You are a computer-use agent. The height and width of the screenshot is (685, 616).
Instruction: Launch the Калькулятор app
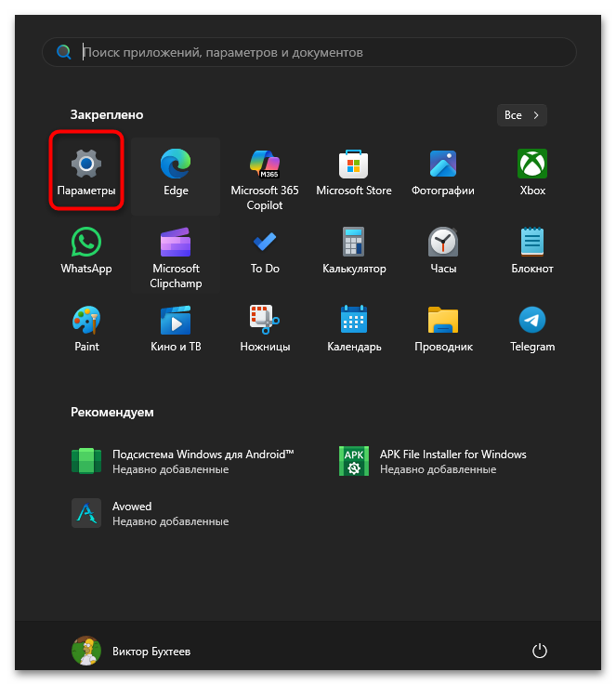tap(354, 250)
